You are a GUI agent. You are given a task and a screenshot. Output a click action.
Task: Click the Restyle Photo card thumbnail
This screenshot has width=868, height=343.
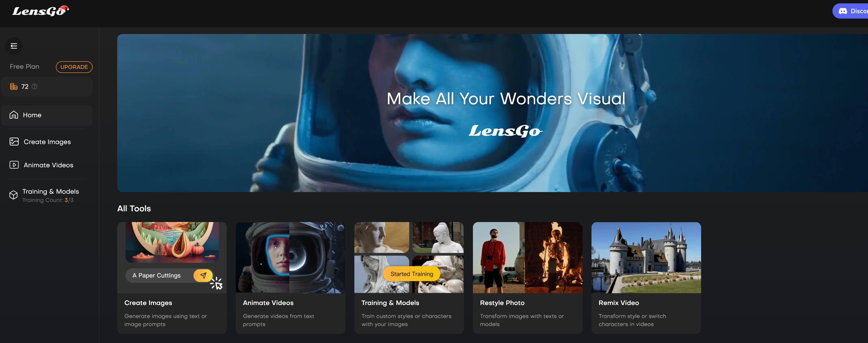tap(528, 257)
